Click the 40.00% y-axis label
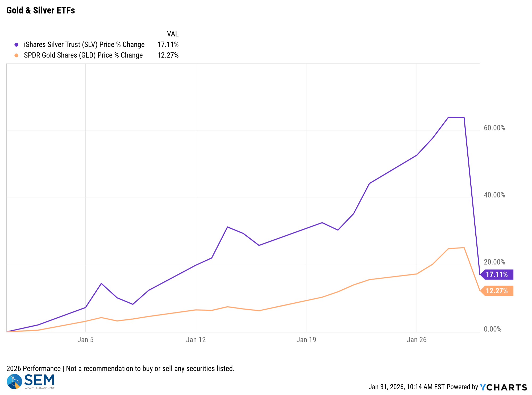The image size is (532, 395). point(494,195)
